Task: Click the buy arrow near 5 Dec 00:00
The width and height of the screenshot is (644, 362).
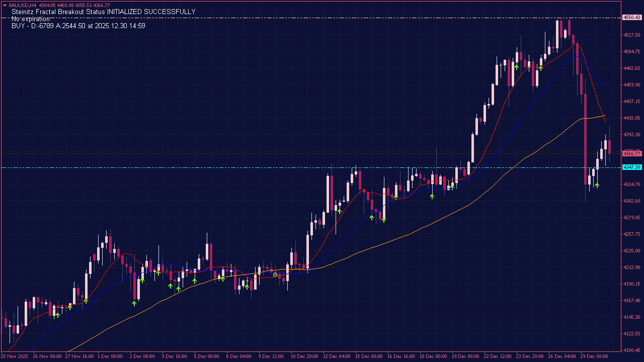Action: click(195, 281)
